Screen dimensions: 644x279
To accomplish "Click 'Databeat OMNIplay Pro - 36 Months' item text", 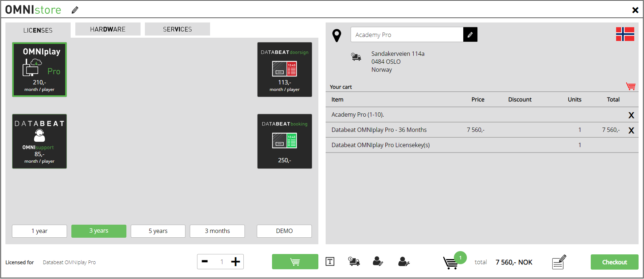I will point(379,130).
